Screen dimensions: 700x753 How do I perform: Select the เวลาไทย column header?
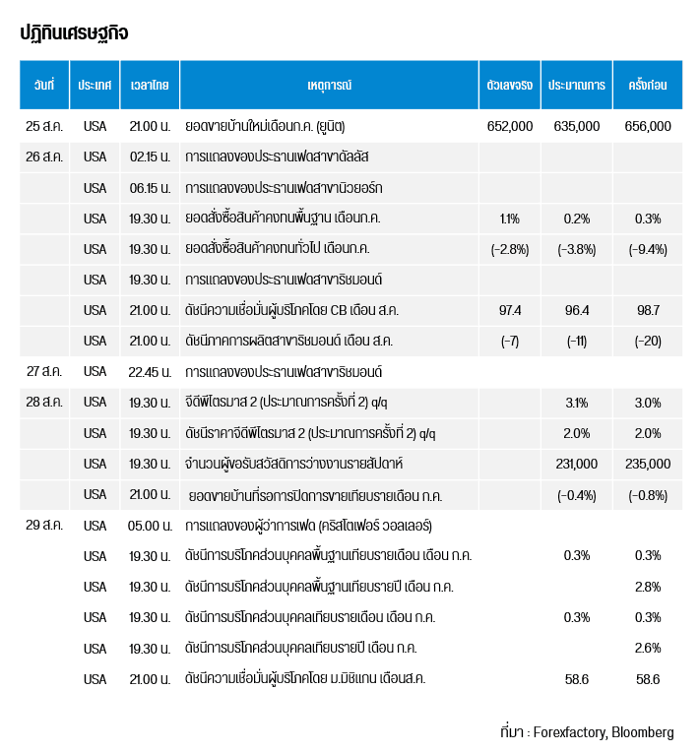point(150,86)
